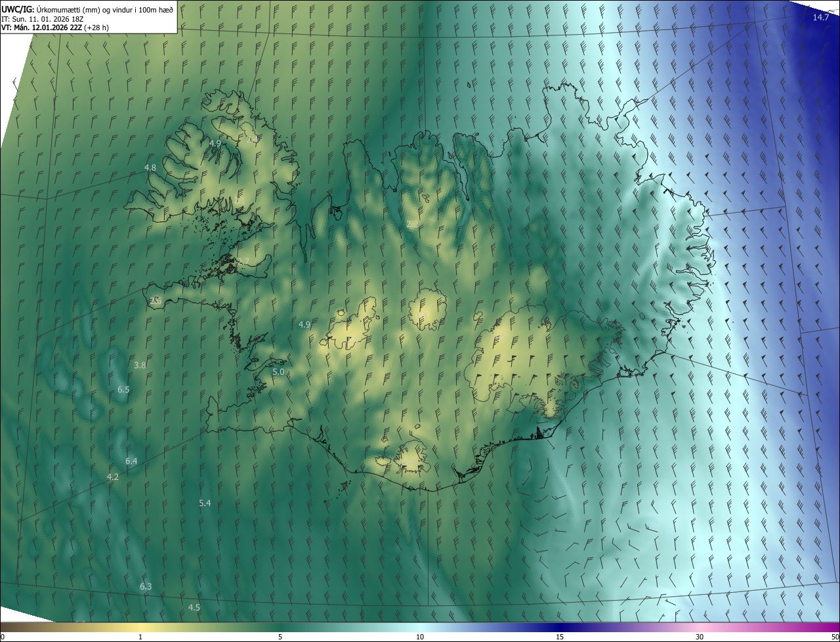Select the VT: Mán. 12.01.2026 22Z line

(55, 28)
